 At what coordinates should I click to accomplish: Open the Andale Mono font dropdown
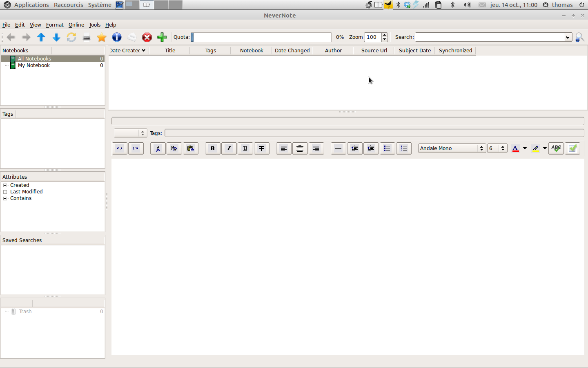[x=452, y=148]
